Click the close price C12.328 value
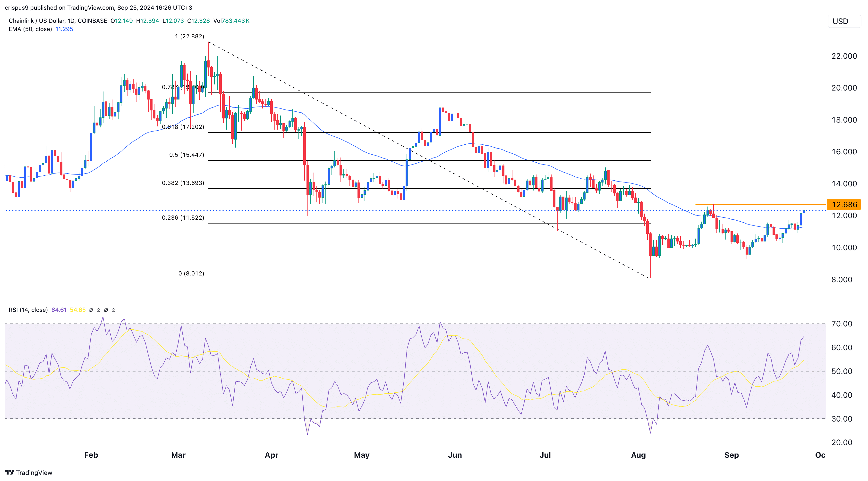The height and width of the screenshot is (481, 868). tap(198, 21)
